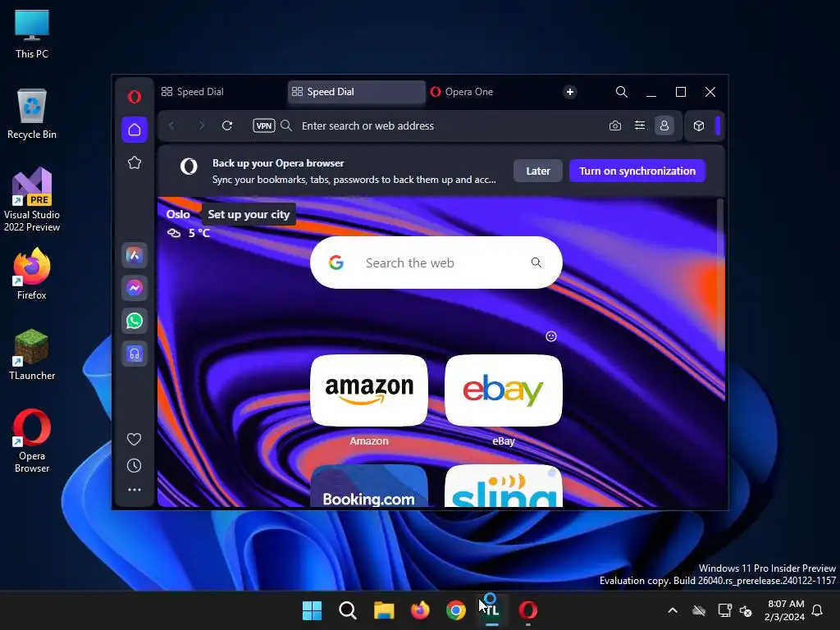This screenshot has width=840, height=630.
Task: Click the Oslo weather location
Action: [178, 214]
